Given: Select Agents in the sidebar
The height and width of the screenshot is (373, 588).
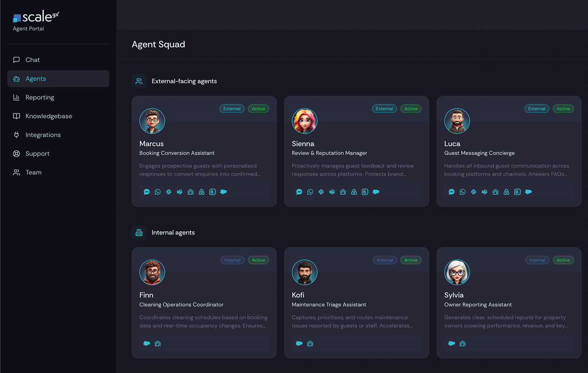Looking at the screenshot, I should tap(58, 78).
